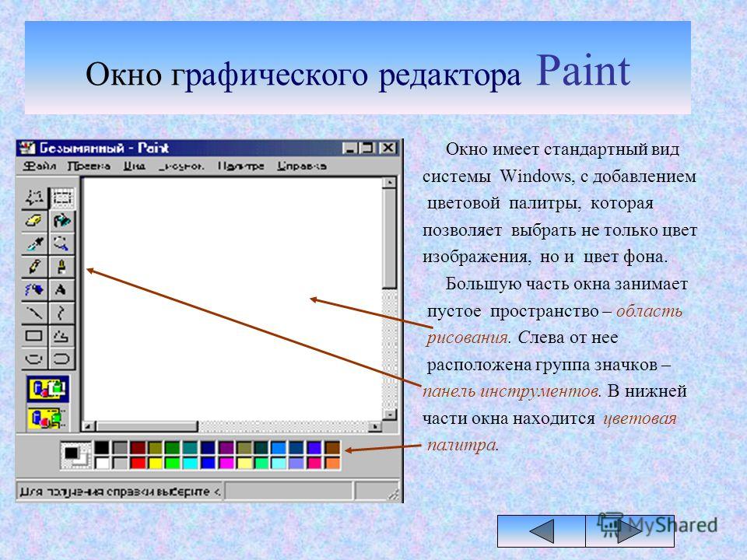This screenshot has width=747, height=560.
Task: Open the Справка menu
Action: (x=302, y=166)
